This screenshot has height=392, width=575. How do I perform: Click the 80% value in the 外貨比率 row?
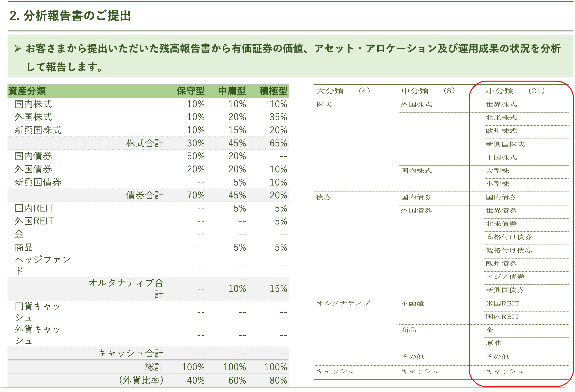278,380
